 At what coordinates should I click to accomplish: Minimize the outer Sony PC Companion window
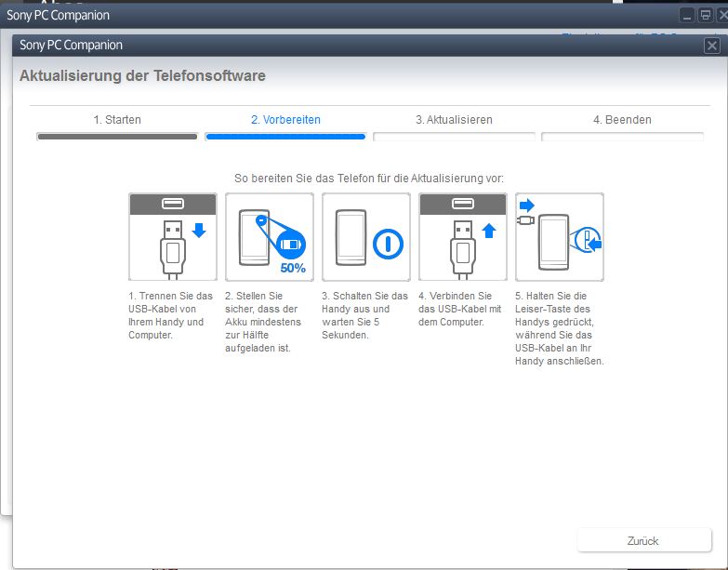[687, 15]
